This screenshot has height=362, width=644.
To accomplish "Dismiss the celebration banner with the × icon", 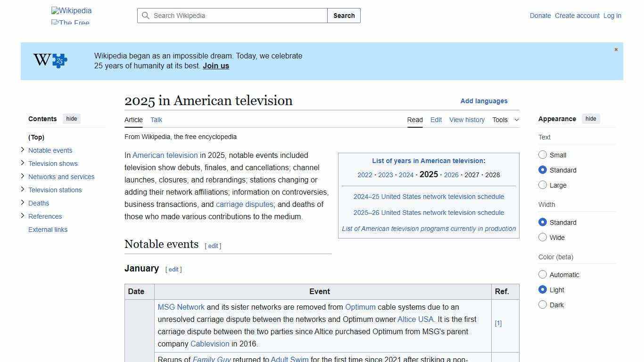I will click(616, 49).
